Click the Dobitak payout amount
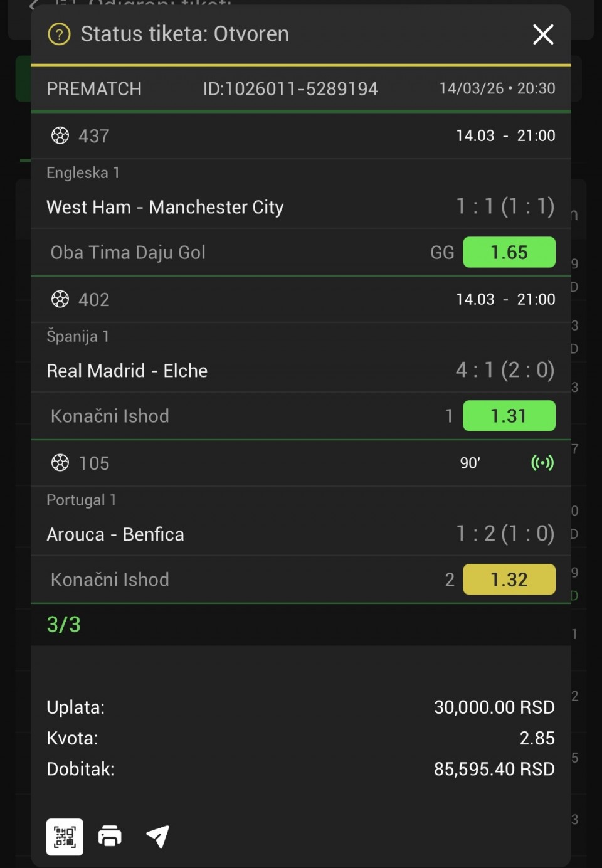Image resolution: width=602 pixels, height=868 pixels. click(494, 769)
